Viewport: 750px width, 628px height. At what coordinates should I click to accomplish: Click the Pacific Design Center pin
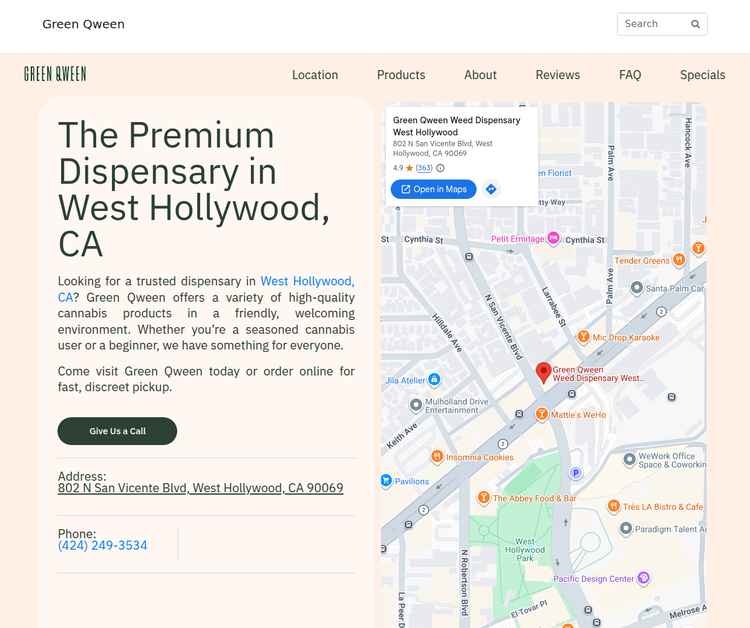point(644,578)
